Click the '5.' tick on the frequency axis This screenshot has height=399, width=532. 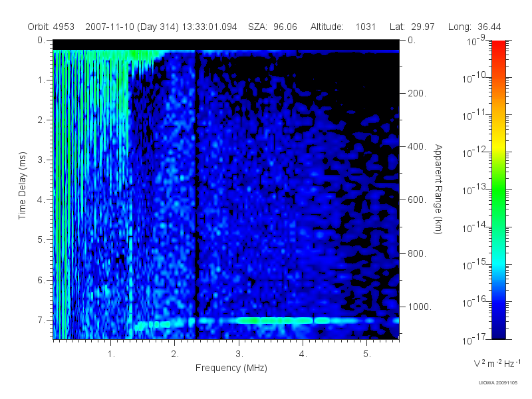point(367,354)
